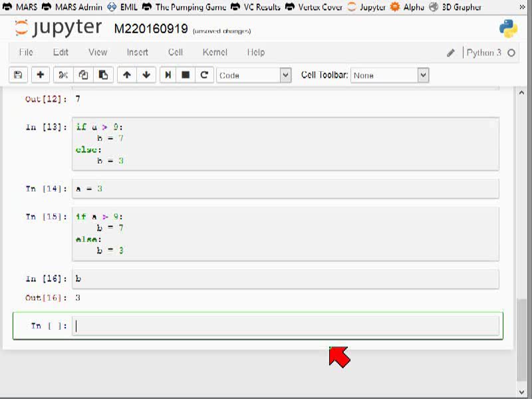Open the Cell menu
The image size is (532, 399).
pyautogui.click(x=176, y=53)
